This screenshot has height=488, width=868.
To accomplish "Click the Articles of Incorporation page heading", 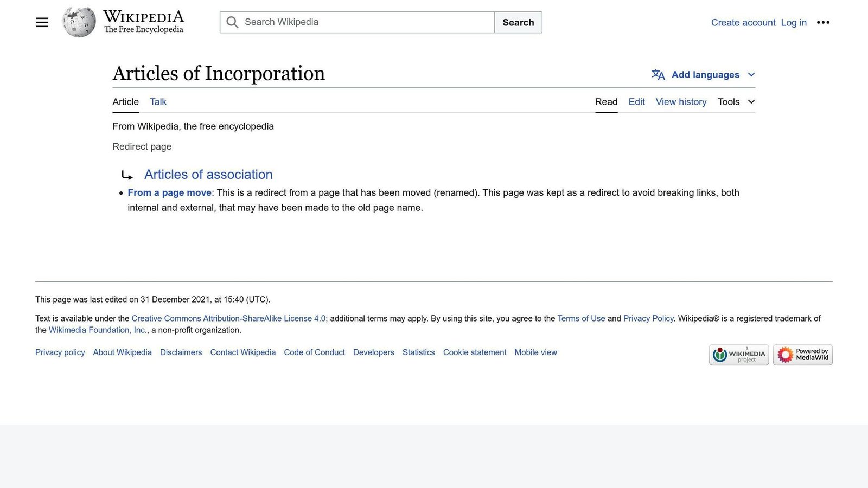I will (x=219, y=73).
